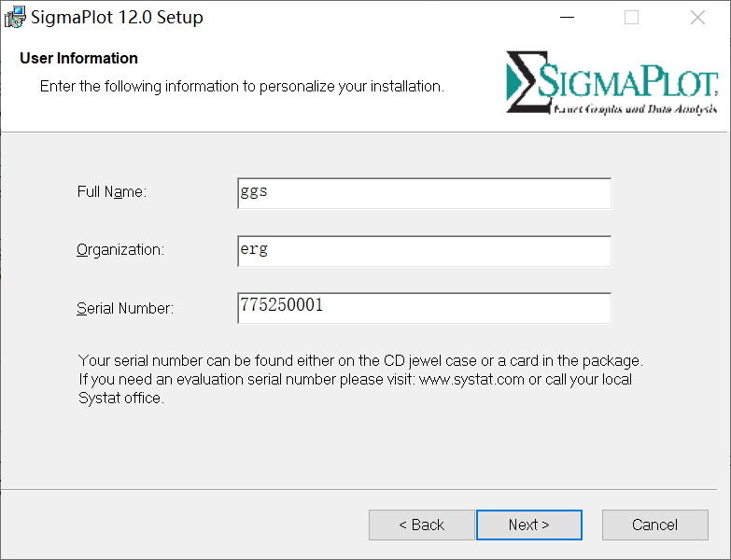Cancel the installation
Viewport: 731px width, 560px height.
coord(654,525)
